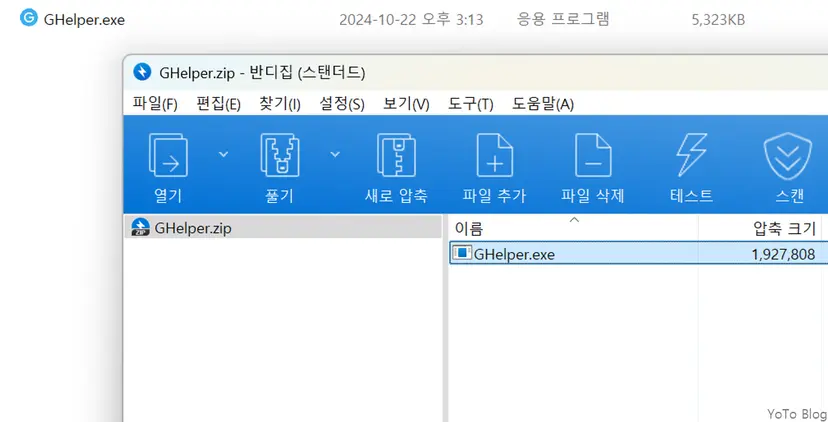Open the 파일(F) menu
Screen dimensions: 828x422
tap(155, 104)
